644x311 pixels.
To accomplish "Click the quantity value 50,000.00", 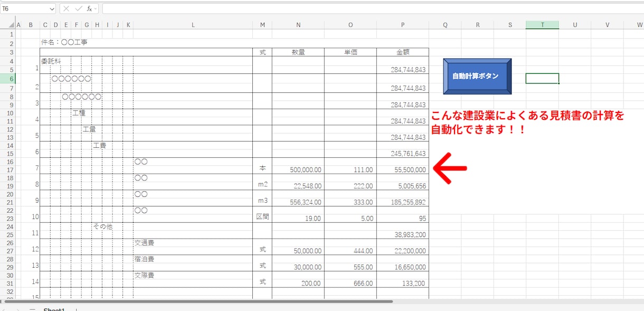I will 307,251.
